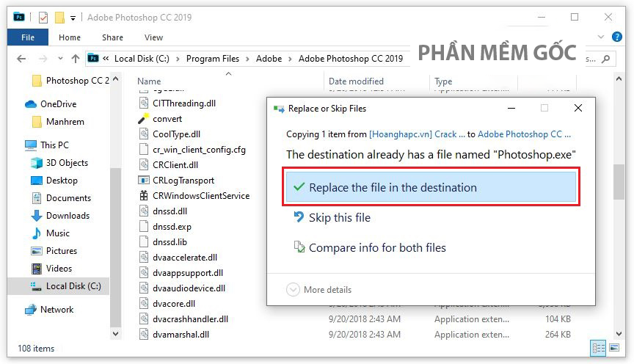This screenshot has width=634, height=364.
Task: Open Downloads folder in the sidebar
Action: [67, 216]
